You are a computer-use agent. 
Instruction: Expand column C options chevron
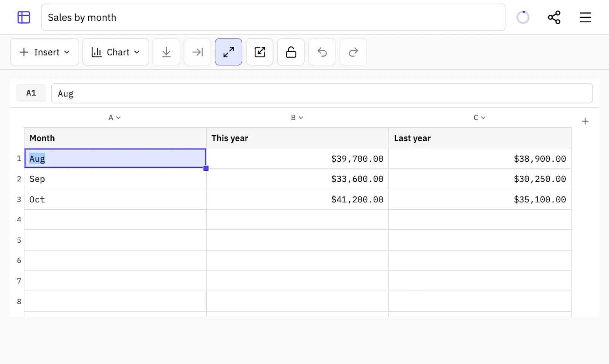(x=483, y=118)
